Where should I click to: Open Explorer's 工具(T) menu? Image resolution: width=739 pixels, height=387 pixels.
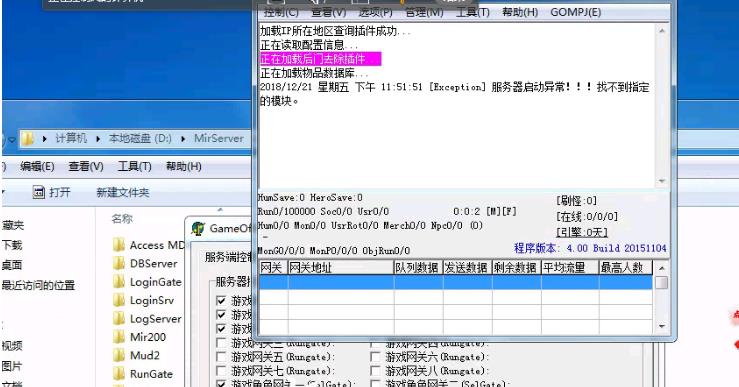[134, 166]
